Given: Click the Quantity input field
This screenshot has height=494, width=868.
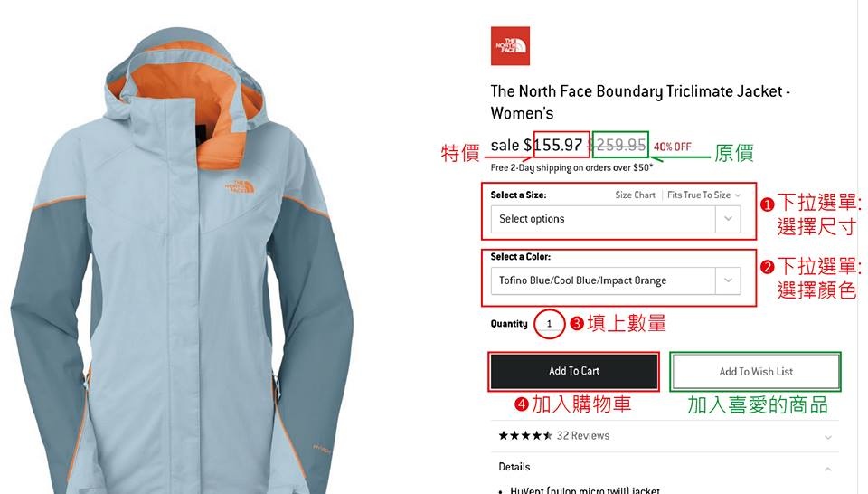Looking at the screenshot, I should (549, 324).
